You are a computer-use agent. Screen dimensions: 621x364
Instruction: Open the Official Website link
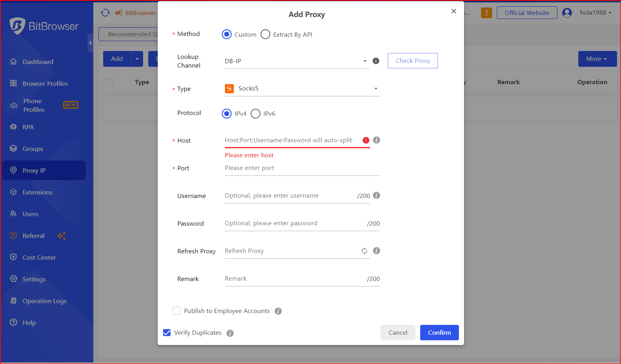(527, 12)
